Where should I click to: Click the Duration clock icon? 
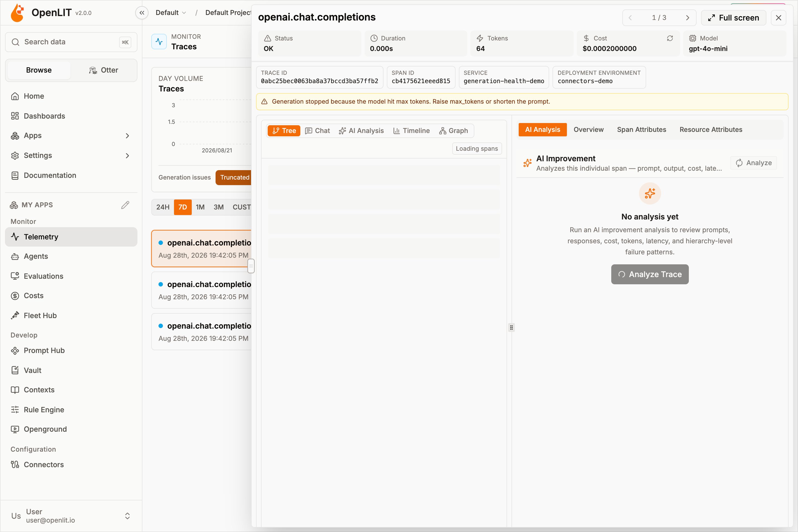coord(374,38)
